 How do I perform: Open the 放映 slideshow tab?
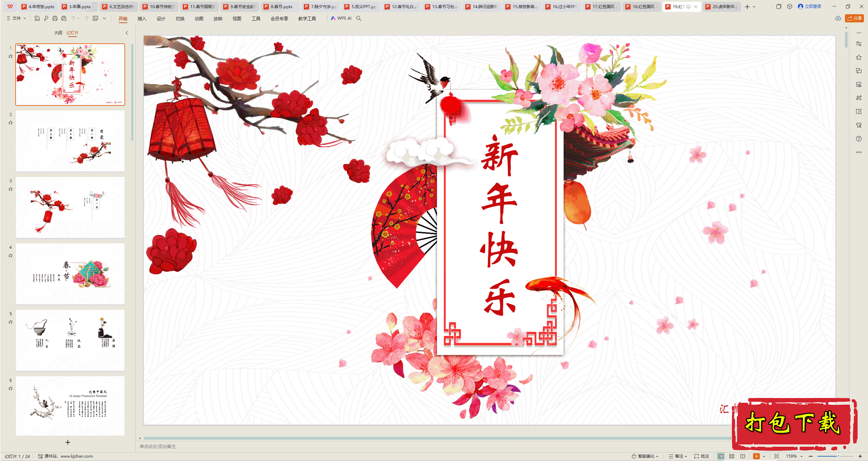[x=218, y=19]
